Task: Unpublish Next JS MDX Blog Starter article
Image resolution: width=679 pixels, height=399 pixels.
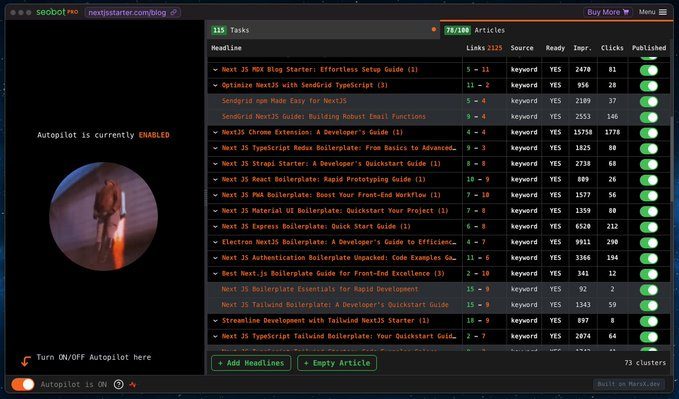Action: click(x=649, y=70)
